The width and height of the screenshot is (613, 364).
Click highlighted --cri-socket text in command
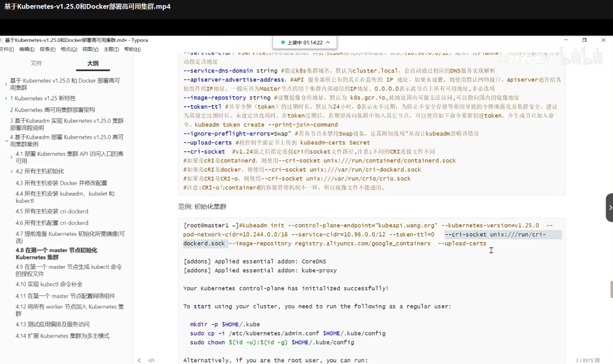[x=496, y=234]
